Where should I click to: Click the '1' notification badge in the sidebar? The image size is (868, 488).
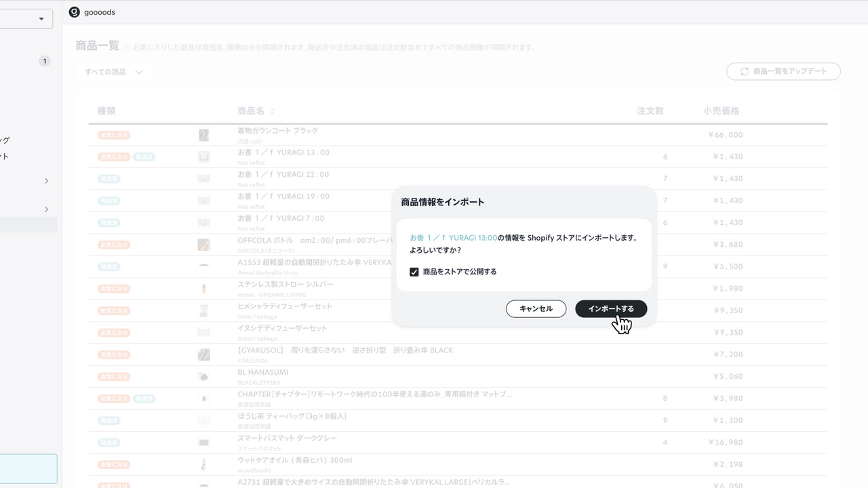coord(45,60)
